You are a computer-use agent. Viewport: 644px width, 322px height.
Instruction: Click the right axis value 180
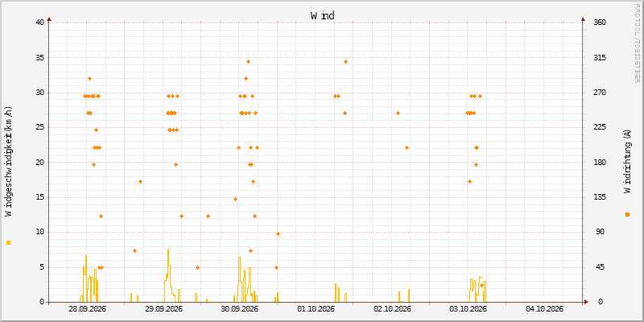[601, 163]
